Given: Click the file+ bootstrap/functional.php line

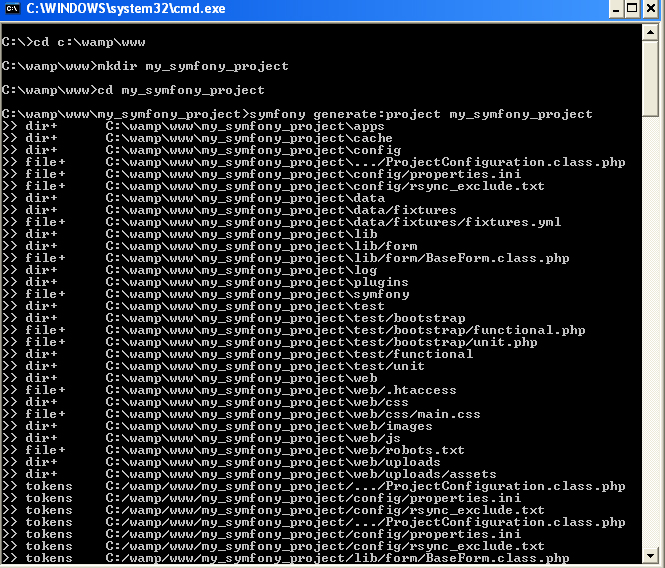Looking at the screenshot, I should click(x=294, y=330).
